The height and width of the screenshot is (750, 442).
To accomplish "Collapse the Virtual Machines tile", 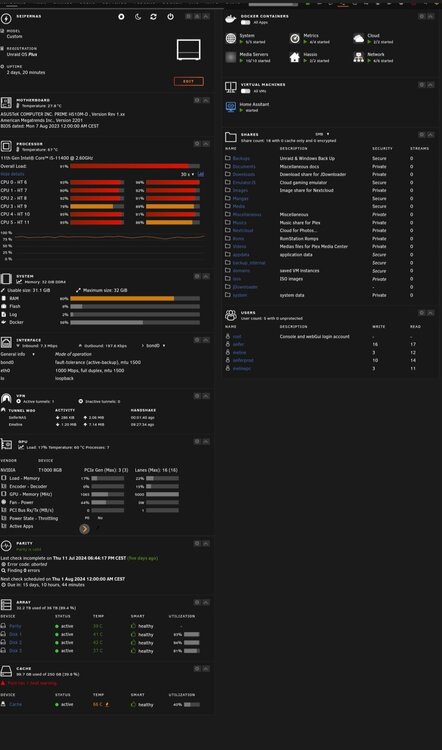I will (430, 85).
